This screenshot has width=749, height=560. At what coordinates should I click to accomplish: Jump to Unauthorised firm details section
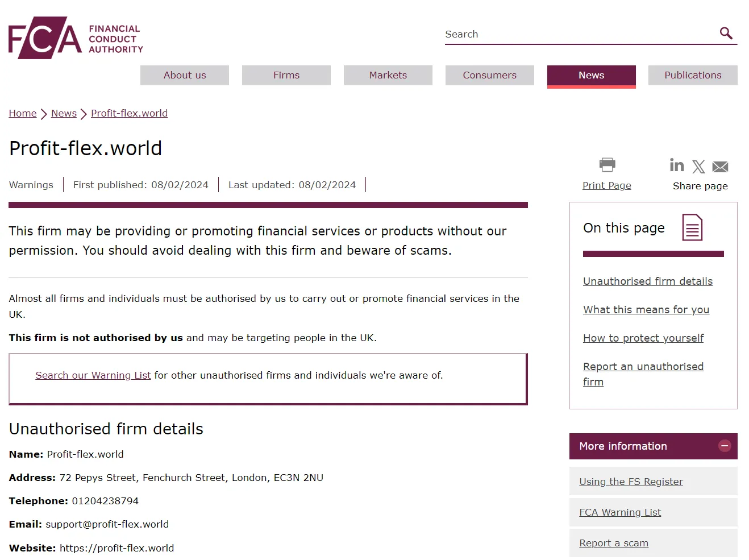[647, 281]
